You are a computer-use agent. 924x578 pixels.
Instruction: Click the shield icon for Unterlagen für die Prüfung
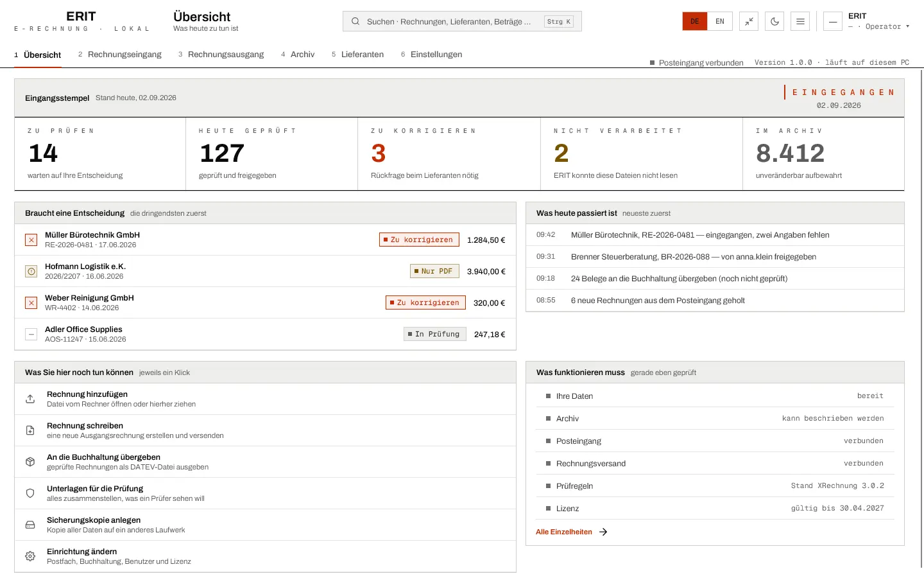click(30, 493)
